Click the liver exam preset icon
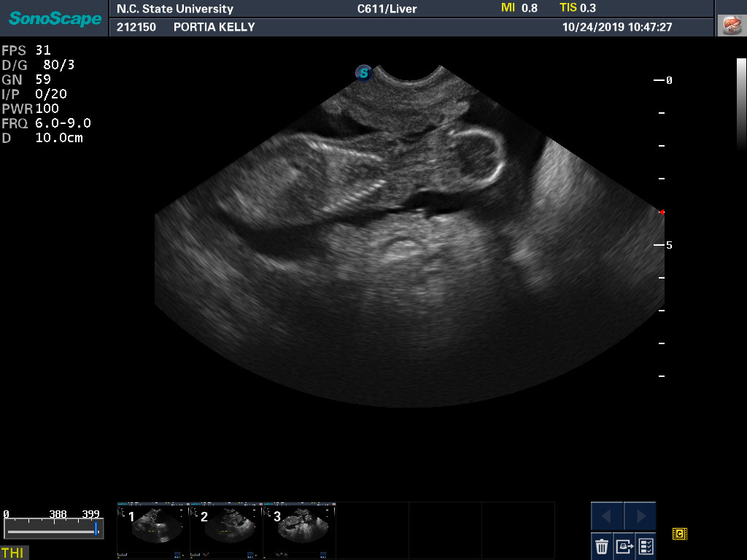This screenshot has height=560, width=747. [731, 26]
